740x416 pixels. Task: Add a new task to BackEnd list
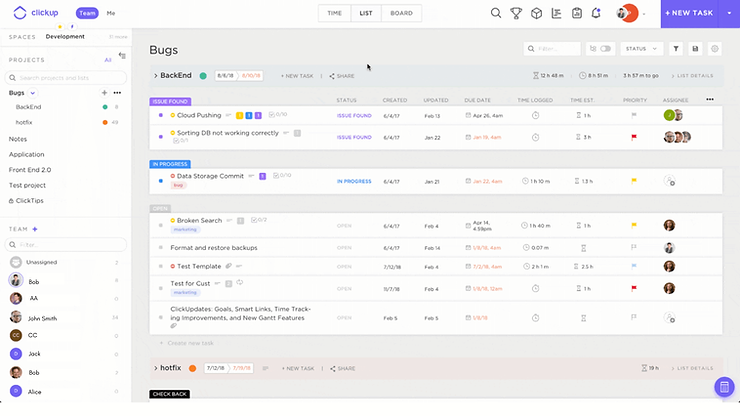pos(297,76)
